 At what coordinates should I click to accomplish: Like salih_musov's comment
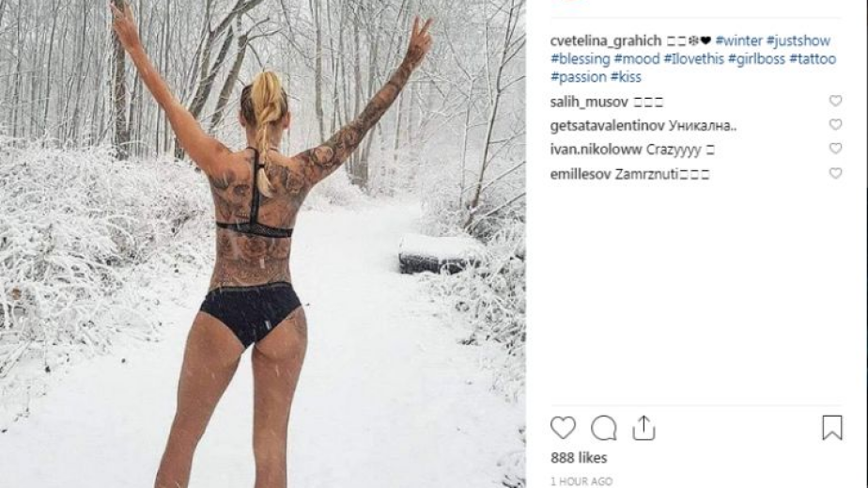[x=835, y=101]
